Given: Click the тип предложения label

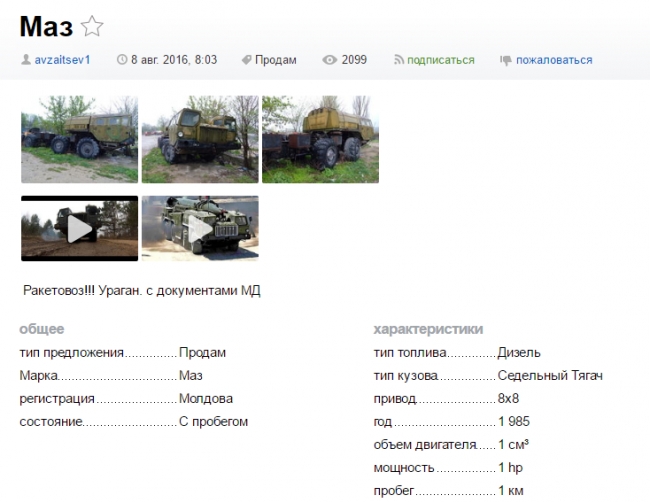Looking at the screenshot, I should (71, 353).
